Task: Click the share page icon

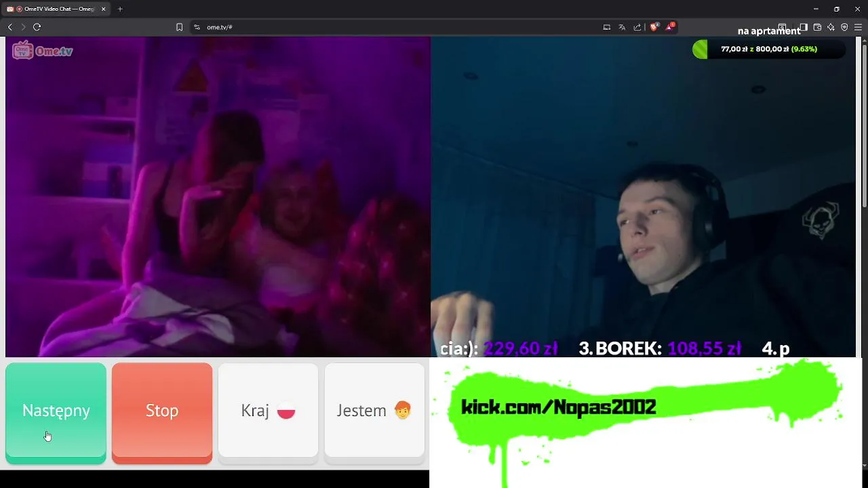Action: coord(637,27)
